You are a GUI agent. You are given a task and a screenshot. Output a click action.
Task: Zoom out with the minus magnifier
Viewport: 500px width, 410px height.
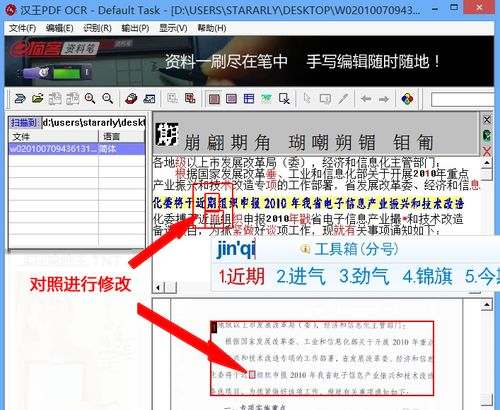click(x=107, y=99)
